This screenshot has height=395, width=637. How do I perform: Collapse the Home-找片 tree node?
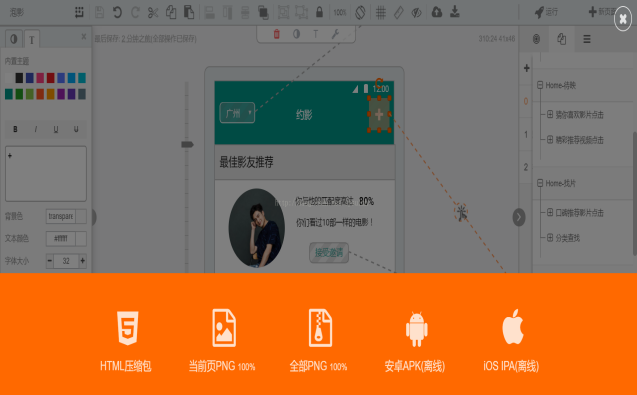[x=540, y=183]
